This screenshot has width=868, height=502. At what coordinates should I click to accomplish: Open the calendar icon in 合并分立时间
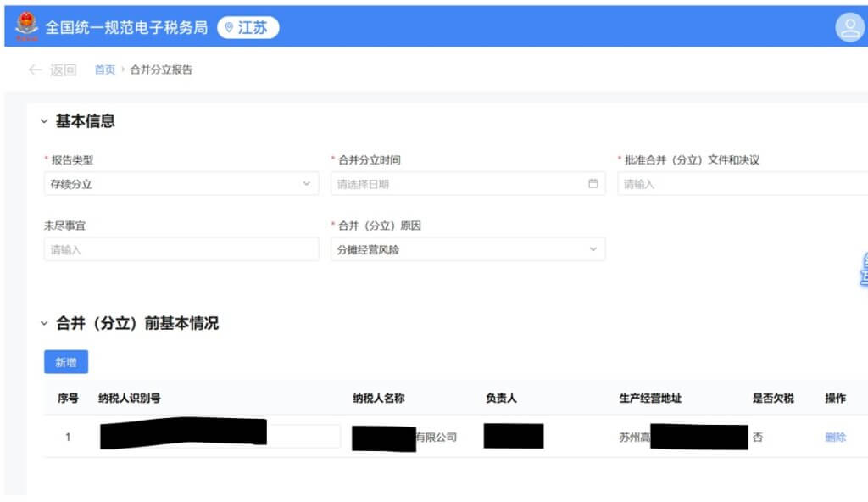click(x=593, y=184)
